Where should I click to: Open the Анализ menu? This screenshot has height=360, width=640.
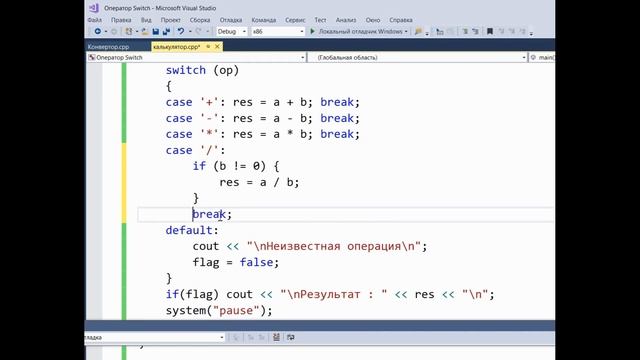point(346,20)
